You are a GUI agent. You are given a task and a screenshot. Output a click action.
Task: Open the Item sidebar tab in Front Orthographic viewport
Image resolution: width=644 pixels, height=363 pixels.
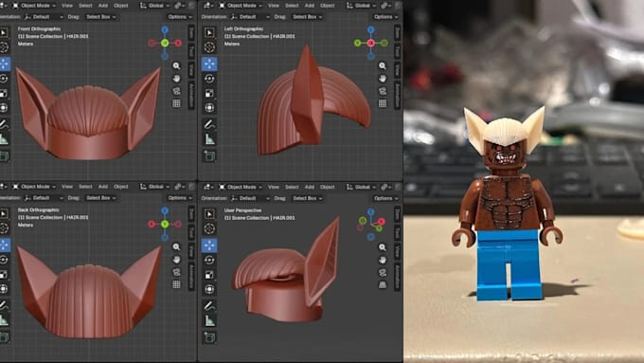click(x=192, y=33)
